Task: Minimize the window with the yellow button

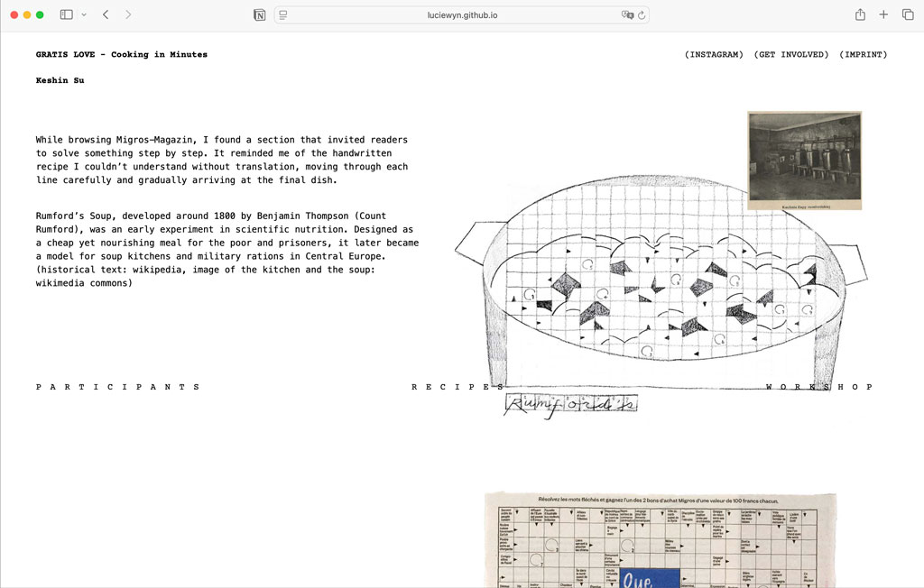Action: tap(27, 14)
